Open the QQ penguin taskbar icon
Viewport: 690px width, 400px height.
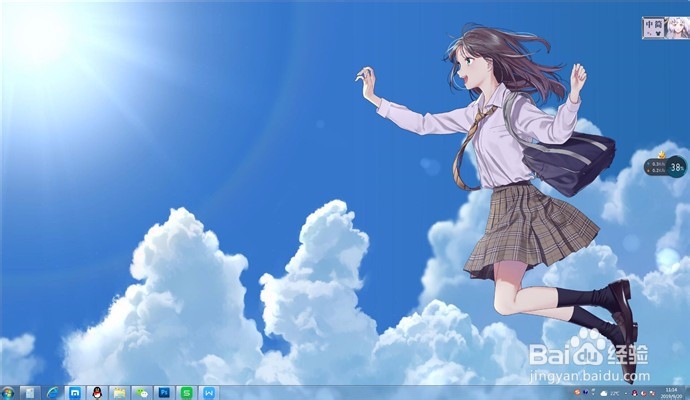pyautogui.click(x=97, y=393)
